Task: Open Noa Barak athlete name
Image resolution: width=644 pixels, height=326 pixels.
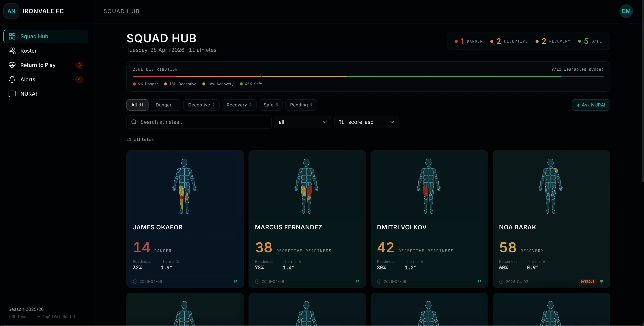Action: pyautogui.click(x=518, y=227)
